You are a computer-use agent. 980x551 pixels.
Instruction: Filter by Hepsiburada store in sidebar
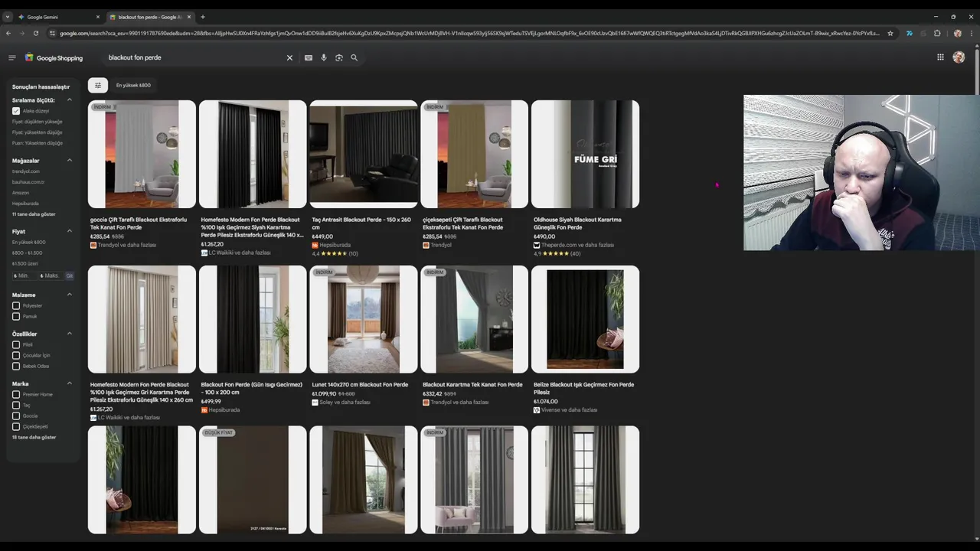(x=25, y=204)
